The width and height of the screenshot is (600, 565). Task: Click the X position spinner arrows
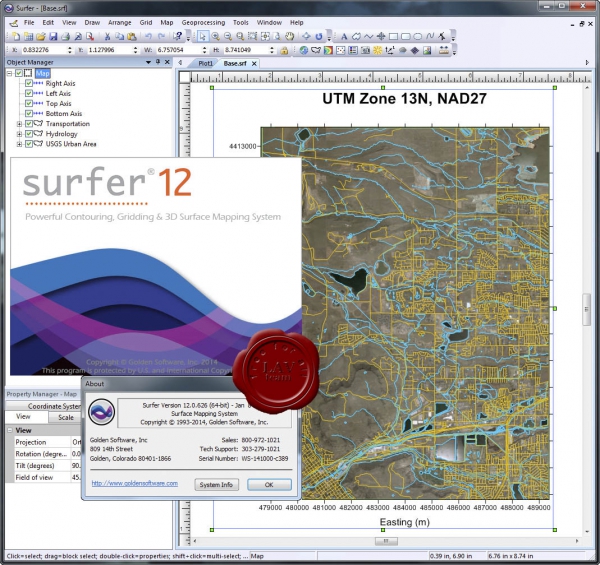[70, 50]
